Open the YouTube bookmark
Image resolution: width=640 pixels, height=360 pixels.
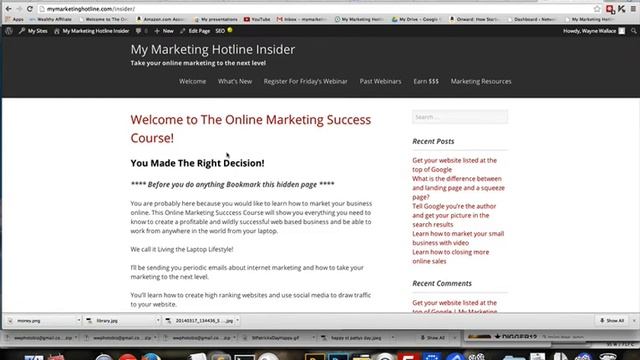point(257,19)
